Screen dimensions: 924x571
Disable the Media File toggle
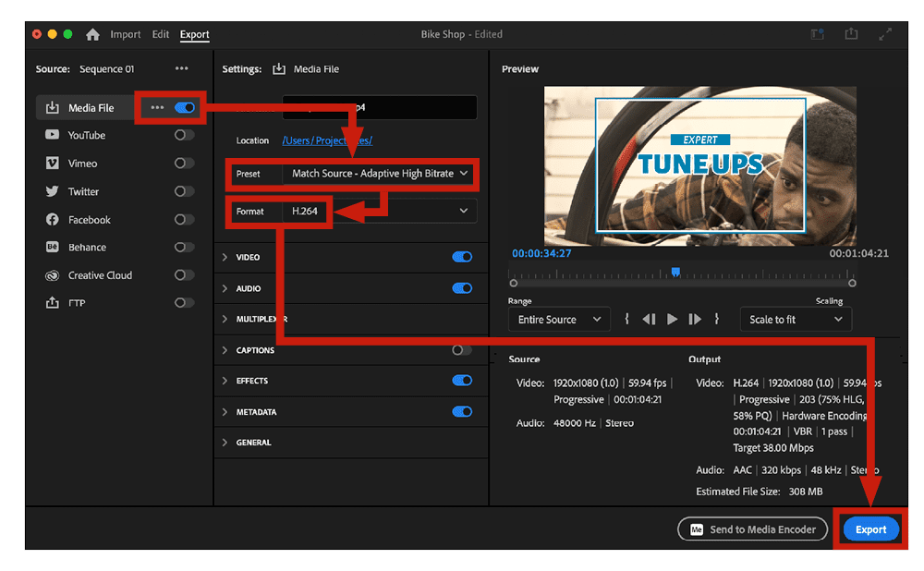[x=185, y=107]
